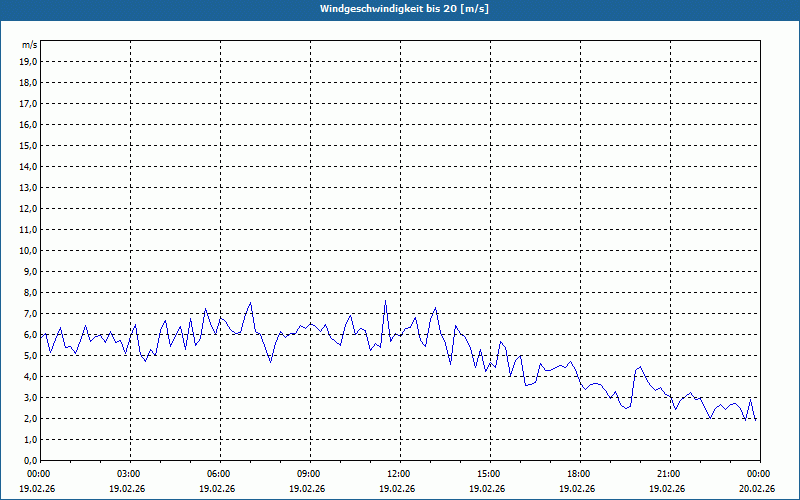Select the 19,0 y-axis label

click(28, 61)
